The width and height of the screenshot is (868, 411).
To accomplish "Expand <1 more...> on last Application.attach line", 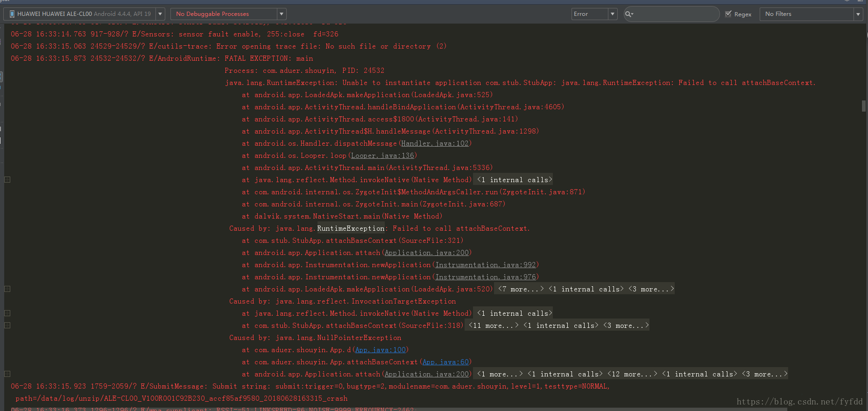I will 500,374.
